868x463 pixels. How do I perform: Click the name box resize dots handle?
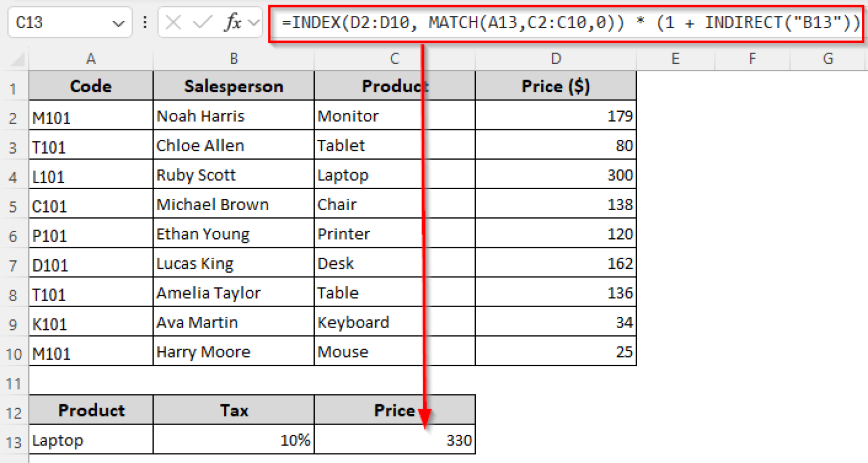coord(145,23)
